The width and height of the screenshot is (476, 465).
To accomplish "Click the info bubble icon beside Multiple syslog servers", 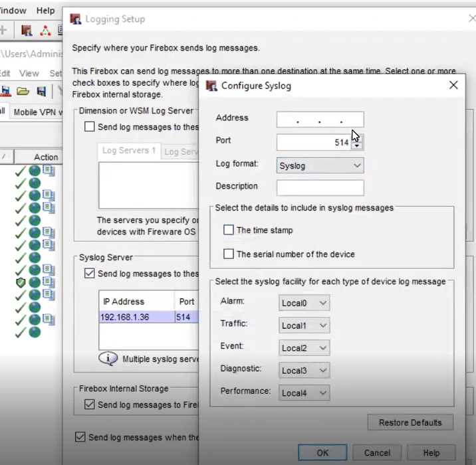I will [108, 359].
